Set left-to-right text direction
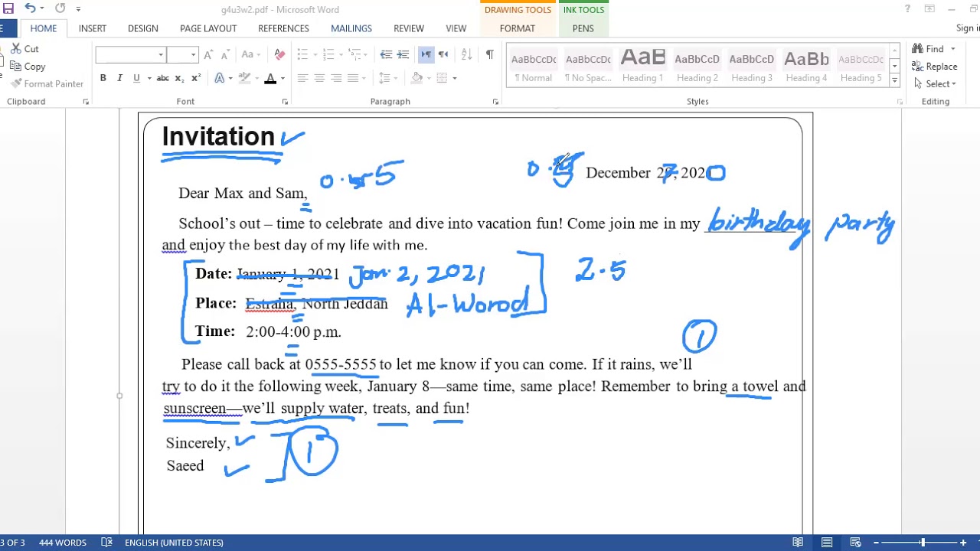980x551 pixels. coord(426,55)
